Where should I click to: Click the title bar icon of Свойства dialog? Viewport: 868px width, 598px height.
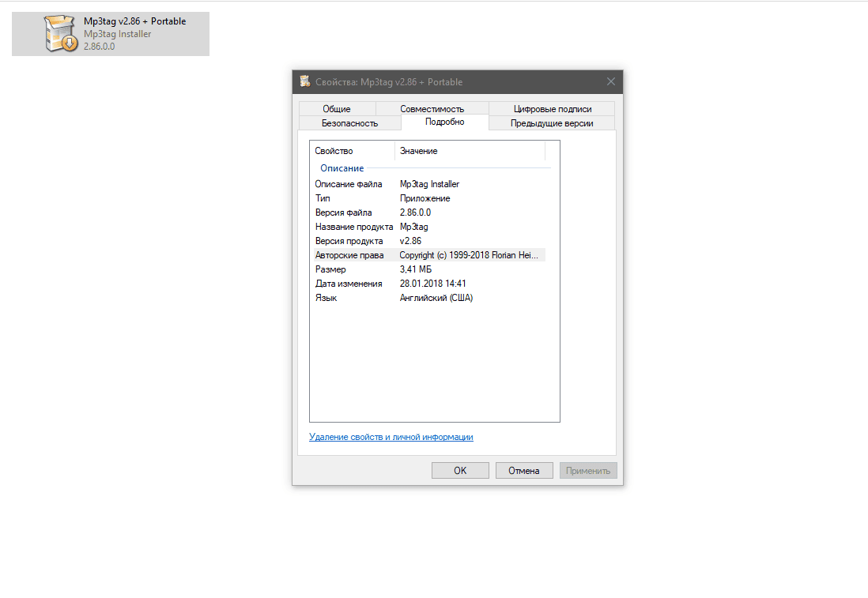pyautogui.click(x=305, y=82)
